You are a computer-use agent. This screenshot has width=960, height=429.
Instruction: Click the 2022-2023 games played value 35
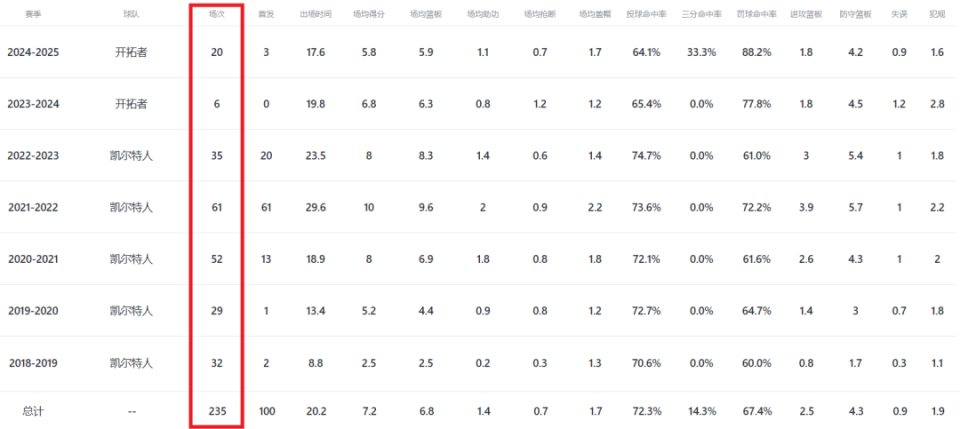217,156
